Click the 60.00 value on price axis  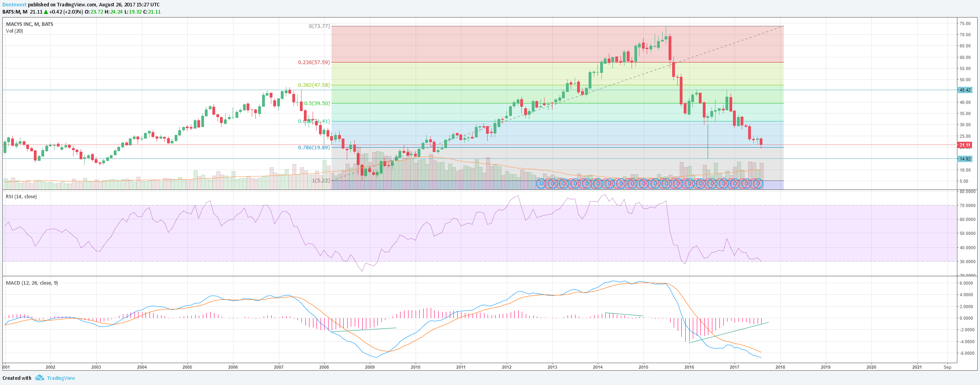(x=965, y=57)
